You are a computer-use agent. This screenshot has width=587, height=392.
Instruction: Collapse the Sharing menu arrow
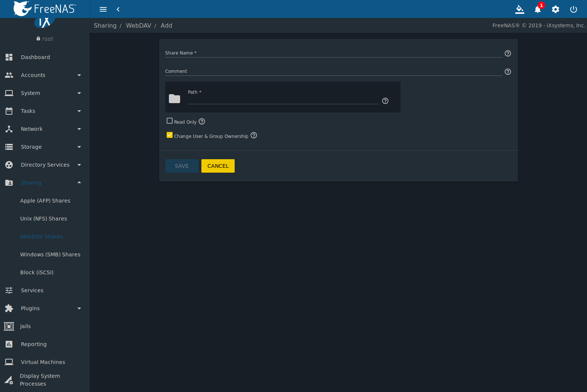[79, 182]
